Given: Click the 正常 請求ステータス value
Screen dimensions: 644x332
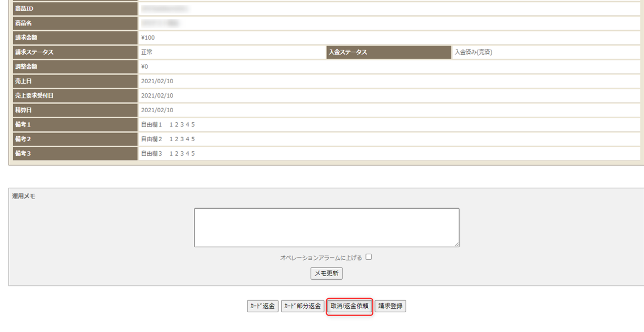Looking at the screenshot, I should pos(147,52).
